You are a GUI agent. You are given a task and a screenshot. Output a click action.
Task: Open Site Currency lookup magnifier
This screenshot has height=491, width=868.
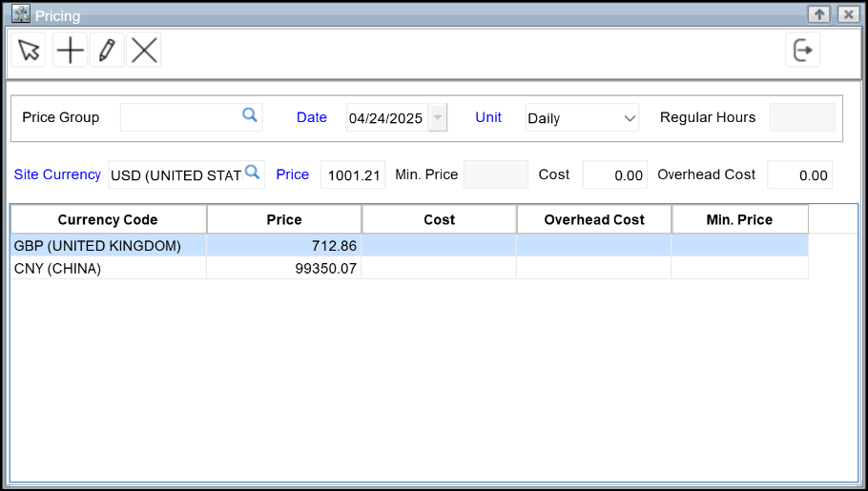pos(252,172)
